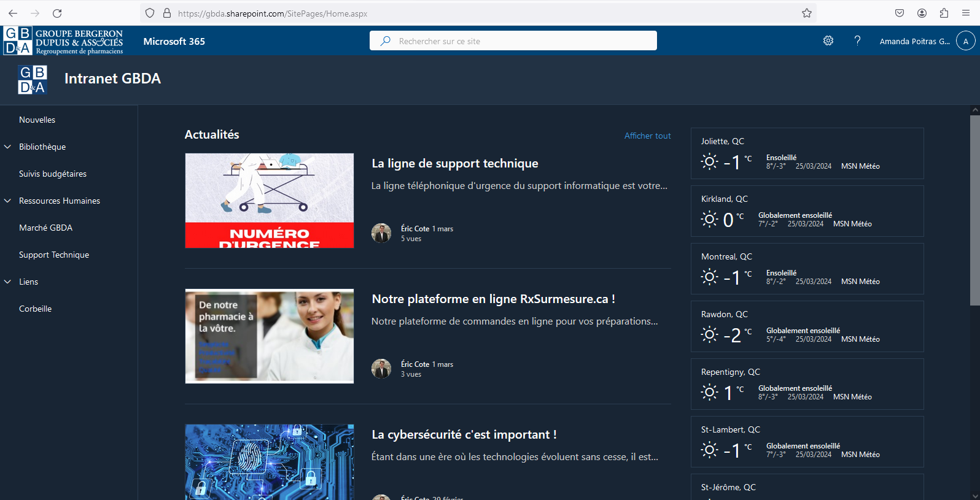Click the sun icon in St-Lambert weather card
The image size is (980, 500).
coord(709,450)
